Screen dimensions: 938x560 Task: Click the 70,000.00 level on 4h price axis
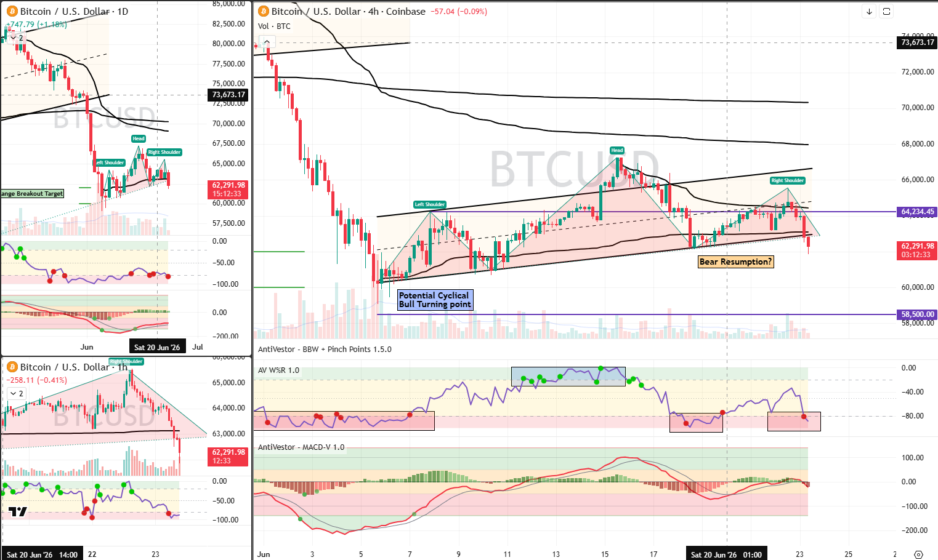click(918, 108)
